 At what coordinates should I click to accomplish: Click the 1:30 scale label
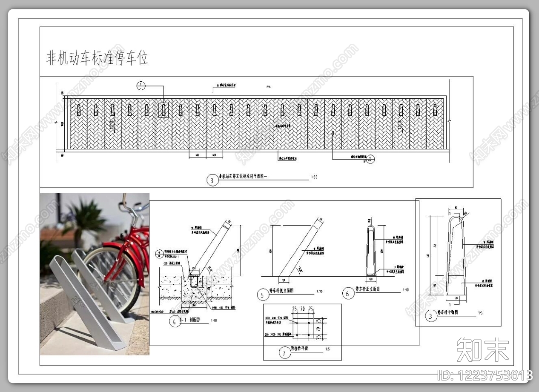314,177
